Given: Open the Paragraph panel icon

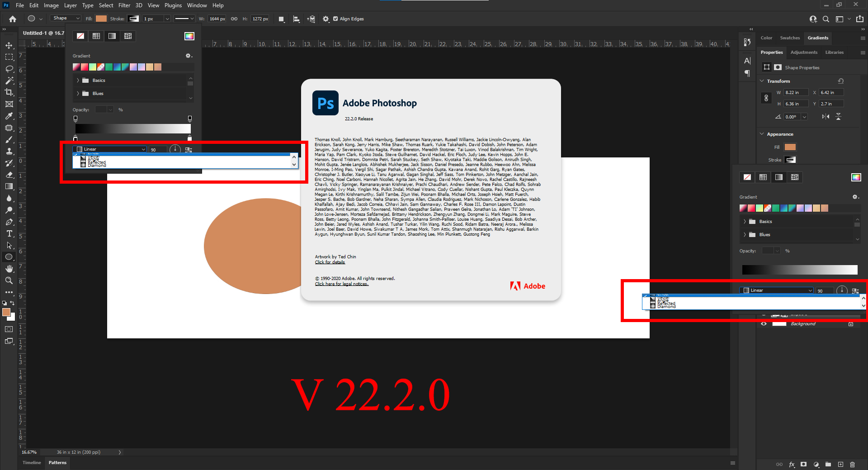Looking at the screenshot, I should [747, 73].
